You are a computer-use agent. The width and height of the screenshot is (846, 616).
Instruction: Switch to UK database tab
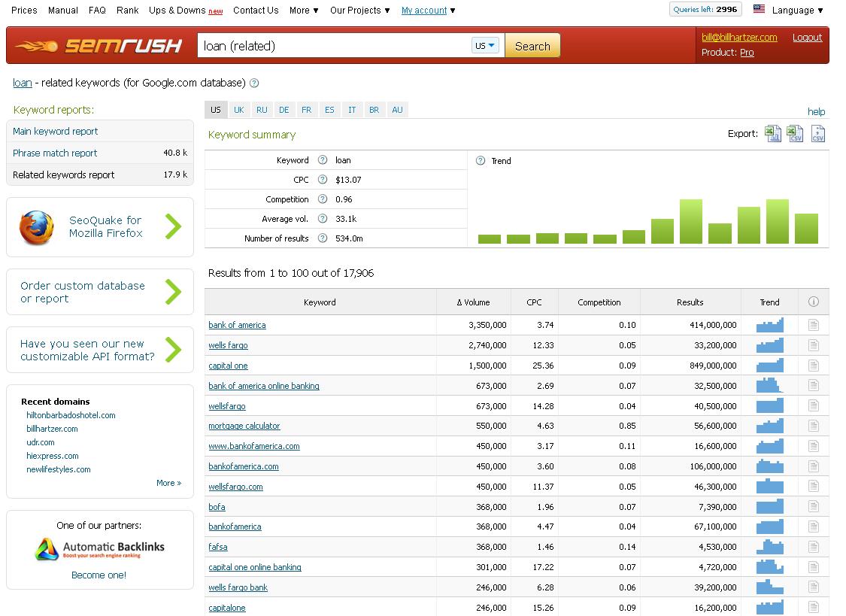pyautogui.click(x=239, y=110)
